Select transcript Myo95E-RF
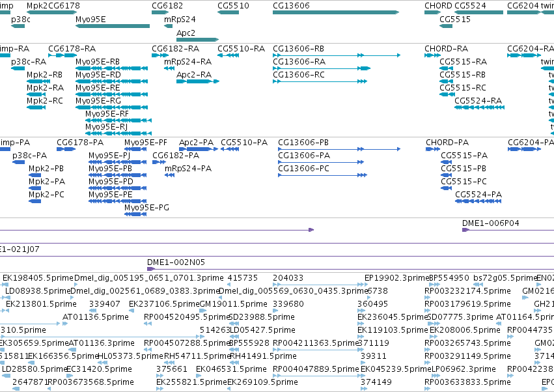 (107, 114)
